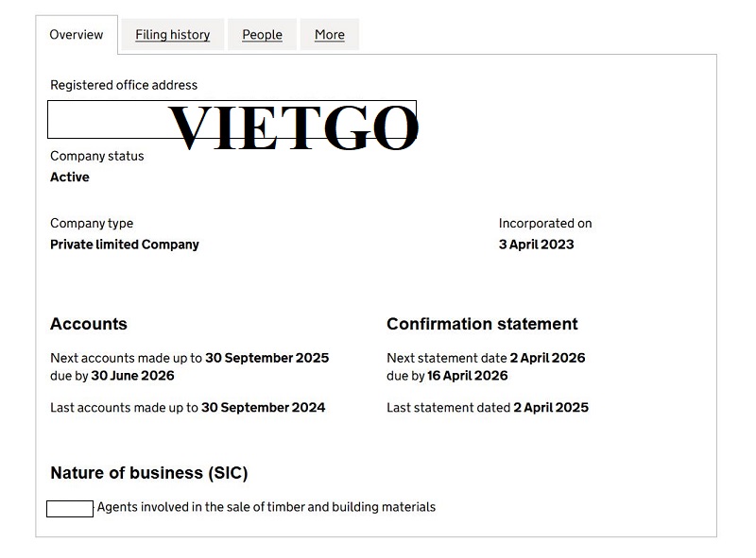
Task: Click the statement due by 16 April 2026 line
Action: point(447,376)
